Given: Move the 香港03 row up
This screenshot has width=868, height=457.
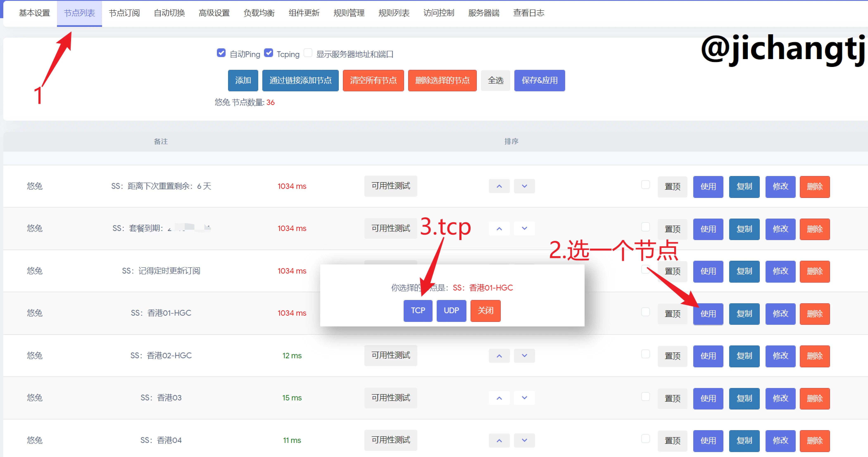Looking at the screenshot, I should pyautogui.click(x=499, y=398).
